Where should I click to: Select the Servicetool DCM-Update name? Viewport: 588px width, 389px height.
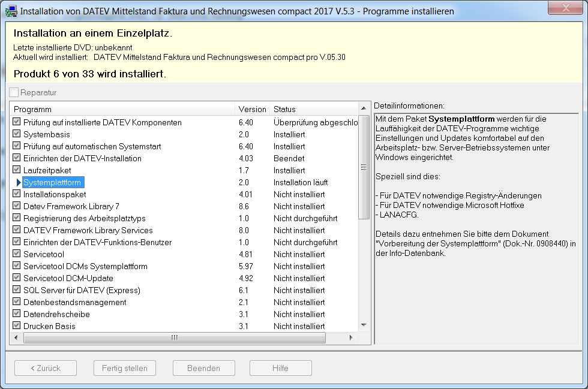(68, 279)
